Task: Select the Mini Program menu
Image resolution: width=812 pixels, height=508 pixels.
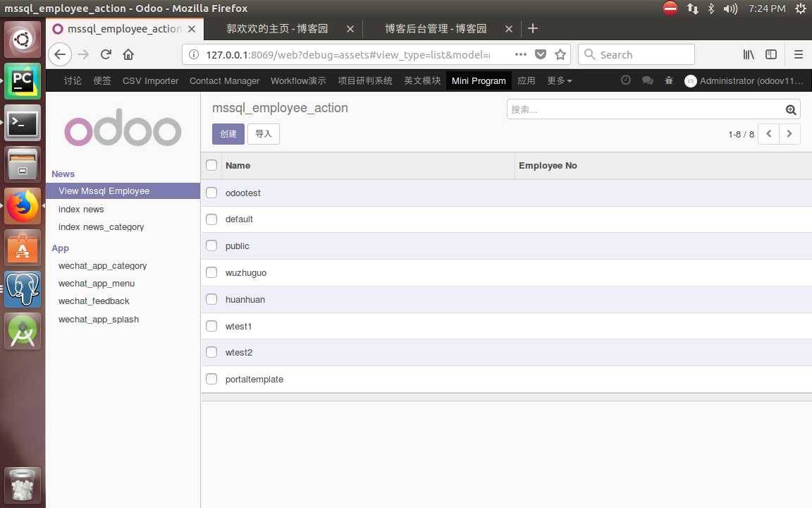Action: click(x=479, y=81)
